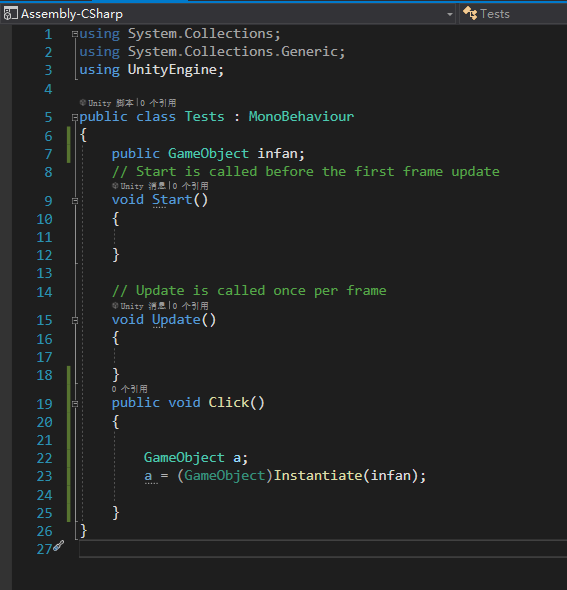The width and height of the screenshot is (567, 590).
Task: Collapse the Update method body
Action: point(75,321)
